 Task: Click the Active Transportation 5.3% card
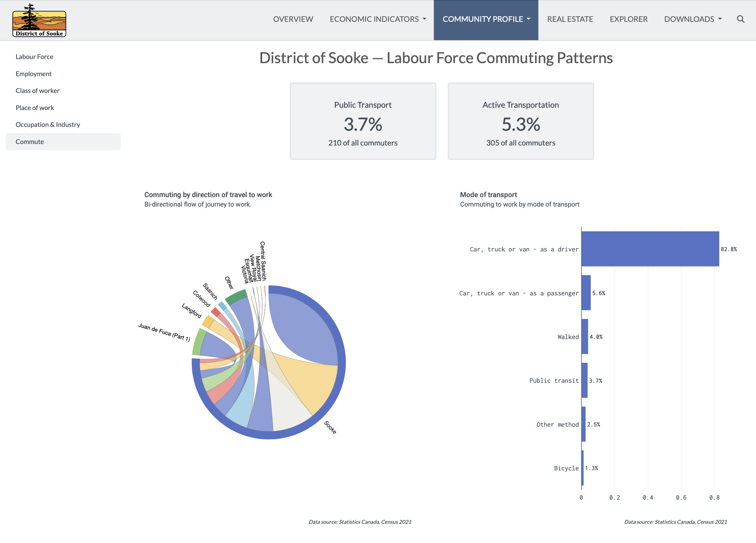point(520,121)
